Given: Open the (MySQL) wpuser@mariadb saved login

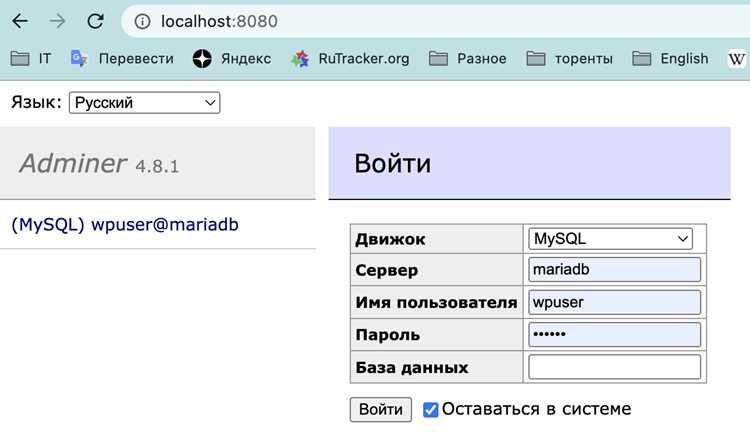Looking at the screenshot, I should pos(125,224).
